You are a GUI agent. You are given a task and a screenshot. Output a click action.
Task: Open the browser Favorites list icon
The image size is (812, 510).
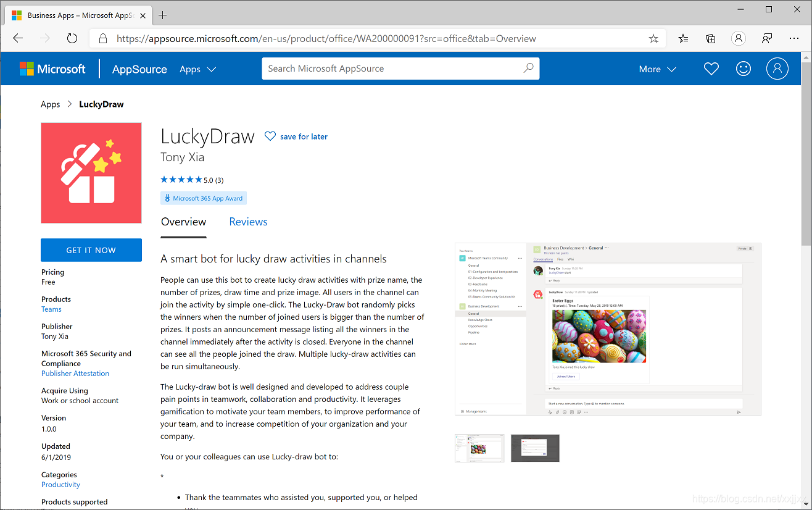click(x=683, y=38)
